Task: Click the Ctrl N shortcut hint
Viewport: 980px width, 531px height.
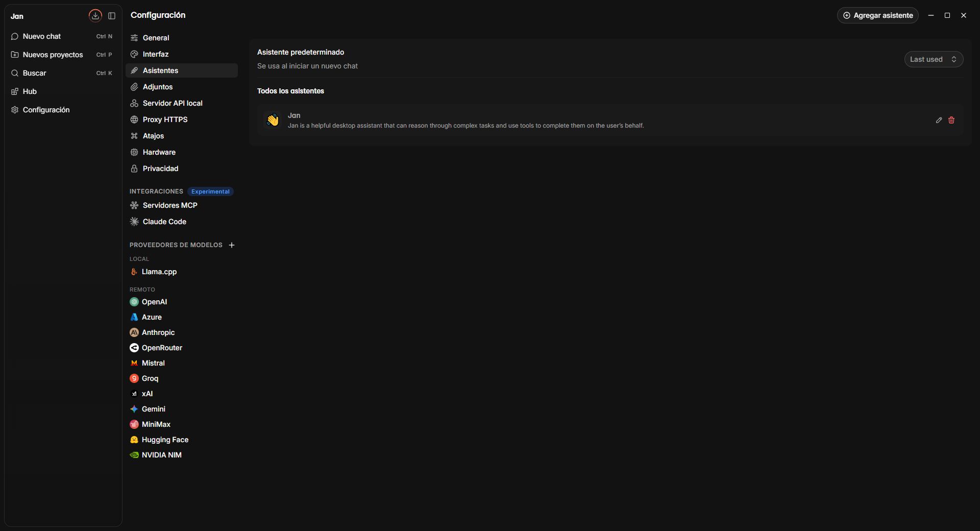Action: [x=104, y=36]
